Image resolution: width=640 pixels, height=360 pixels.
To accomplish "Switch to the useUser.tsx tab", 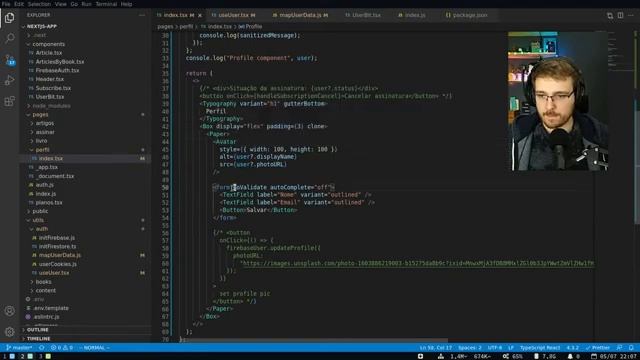I will pyautogui.click(x=233, y=16).
